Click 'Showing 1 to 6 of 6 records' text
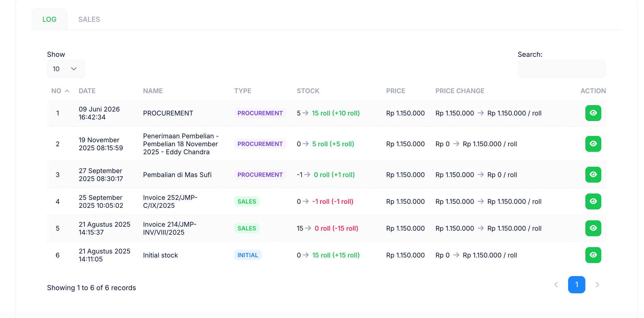This screenshot has height=318, width=644. click(x=92, y=288)
